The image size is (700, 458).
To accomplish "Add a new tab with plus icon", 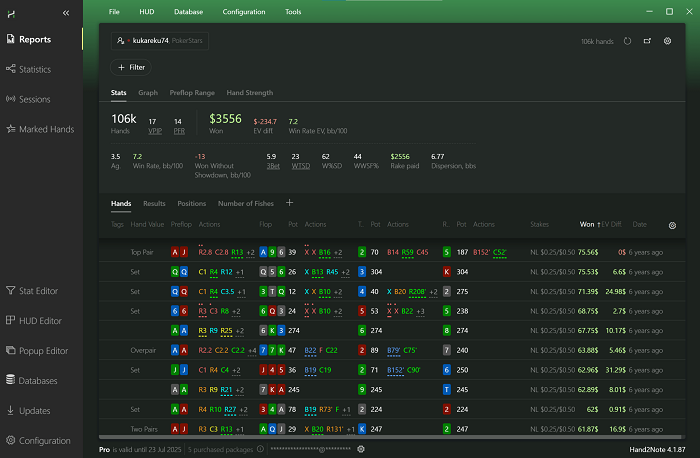I will tap(291, 203).
